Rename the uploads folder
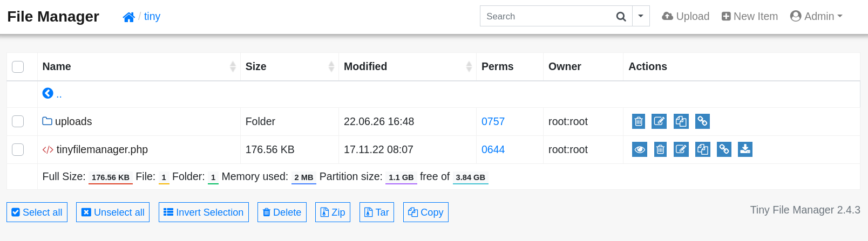Image resolution: width=868 pixels, height=241 pixels. (659, 121)
